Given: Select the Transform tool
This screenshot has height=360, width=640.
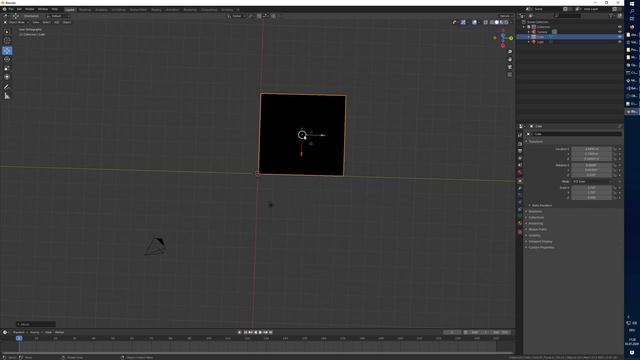Looking at the screenshot, I should [x=7, y=77].
